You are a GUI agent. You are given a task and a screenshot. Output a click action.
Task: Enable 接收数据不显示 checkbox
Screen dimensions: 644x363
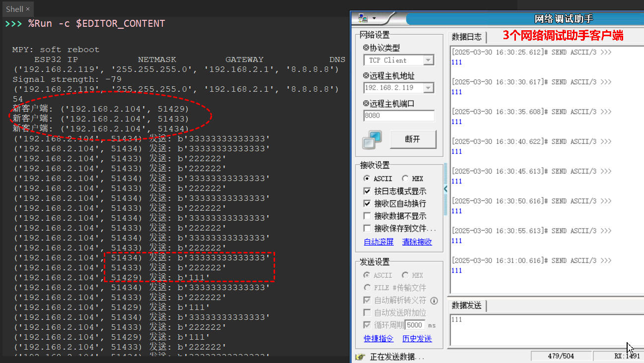(x=367, y=216)
